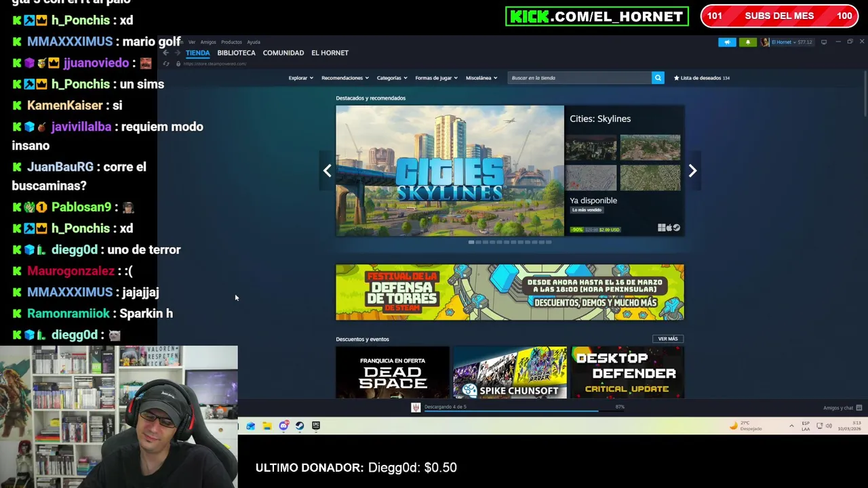Screen dimensions: 868x488
Task: Click the Windows platform icon on Cities: Skylines
Action: tap(661, 228)
